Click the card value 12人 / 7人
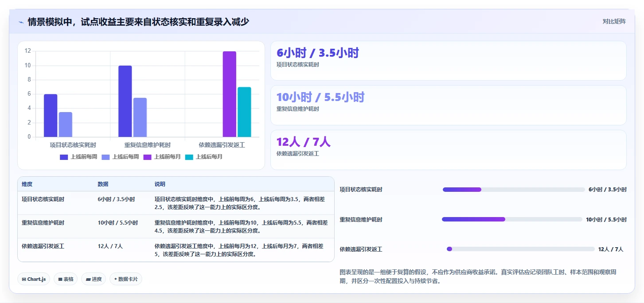Image resolution: width=644 pixels, height=303 pixels. coord(304,142)
